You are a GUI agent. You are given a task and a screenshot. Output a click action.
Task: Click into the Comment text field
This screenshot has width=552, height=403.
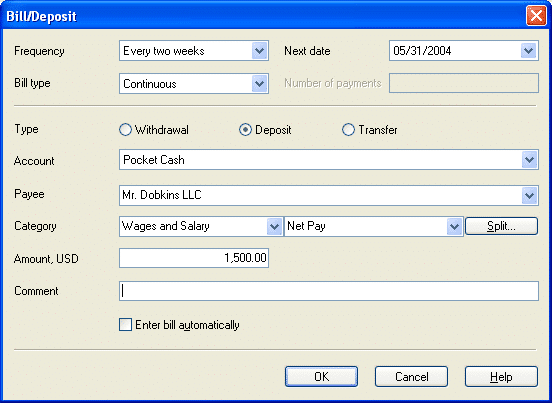(x=329, y=291)
